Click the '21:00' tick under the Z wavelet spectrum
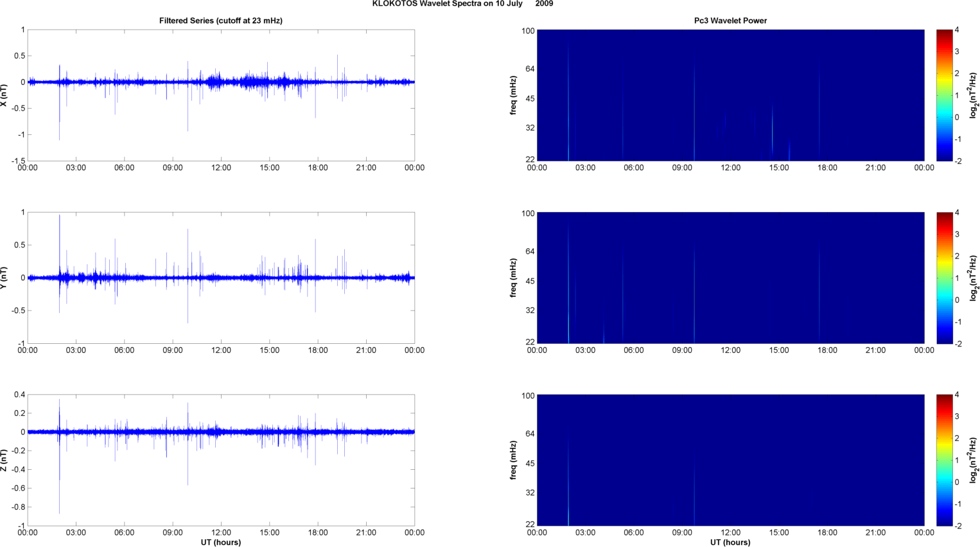This screenshot has height=547, width=980. 876,532
